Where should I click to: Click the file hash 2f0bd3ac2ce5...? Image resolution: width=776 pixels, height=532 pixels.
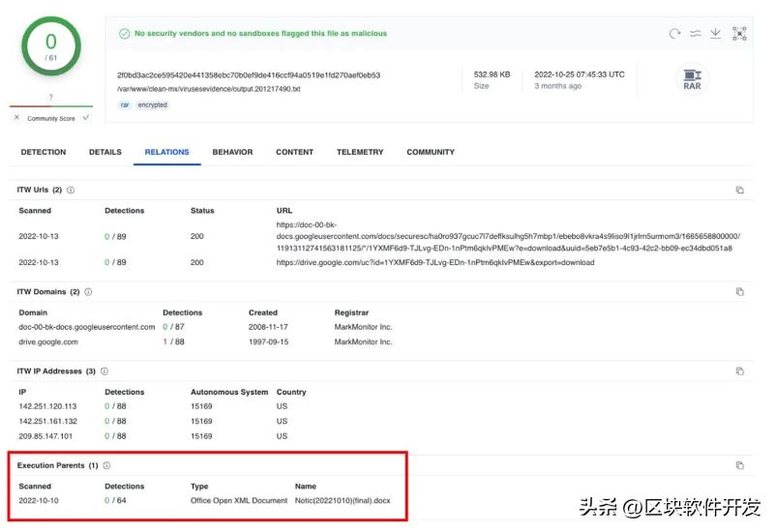click(249, 75)
